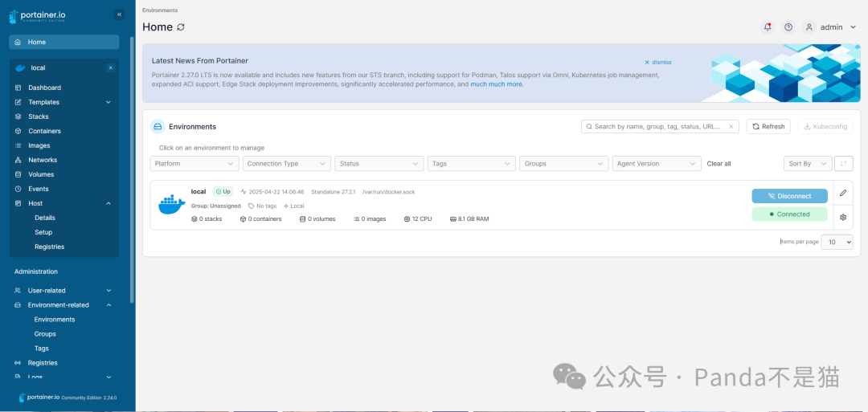Open Host Registries submenu item
This screenshot has height=412, width=868.
49,247
